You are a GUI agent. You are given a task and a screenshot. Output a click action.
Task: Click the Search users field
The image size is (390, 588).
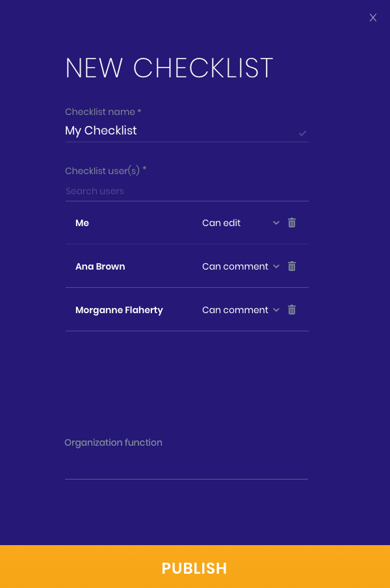pyautogui.click(x=187, y=191)
